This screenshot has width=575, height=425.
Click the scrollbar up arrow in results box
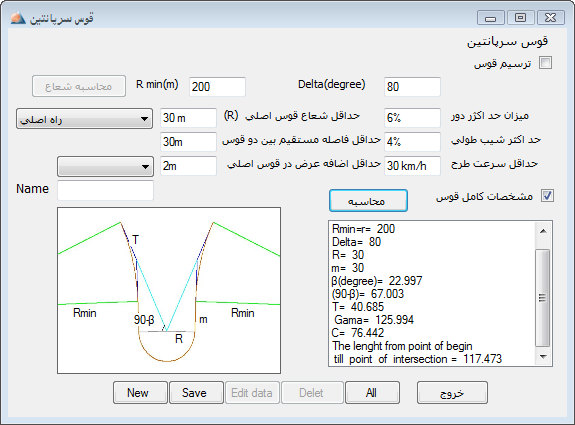point(543,231)
